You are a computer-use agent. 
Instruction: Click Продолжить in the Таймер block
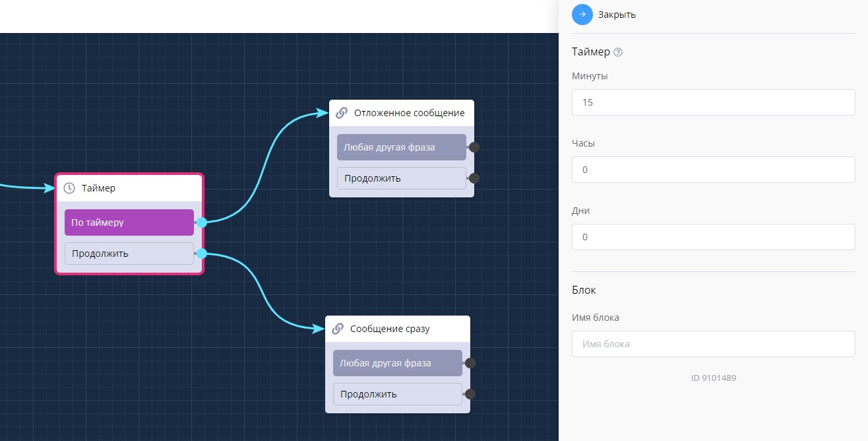click(x=129, y=254)
